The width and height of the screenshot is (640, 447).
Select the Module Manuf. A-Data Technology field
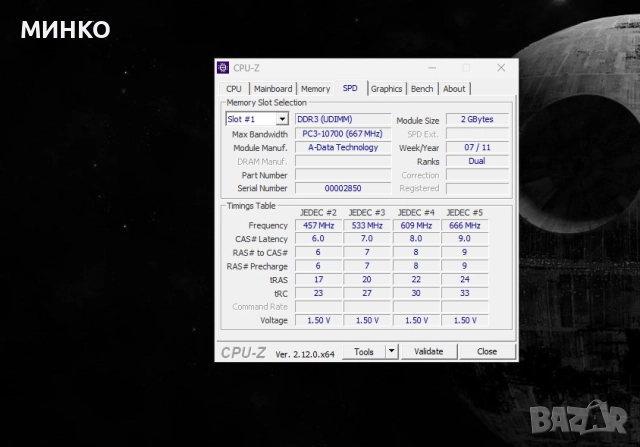coord(343,147)
